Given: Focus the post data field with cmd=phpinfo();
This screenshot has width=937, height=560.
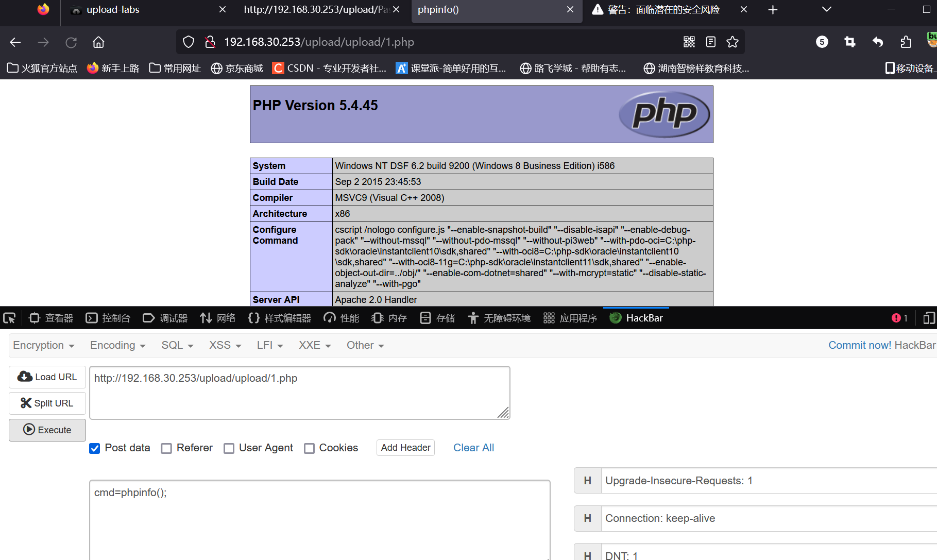Looking at the screenshot, I should pyautogui.click(x=320, y=520).
